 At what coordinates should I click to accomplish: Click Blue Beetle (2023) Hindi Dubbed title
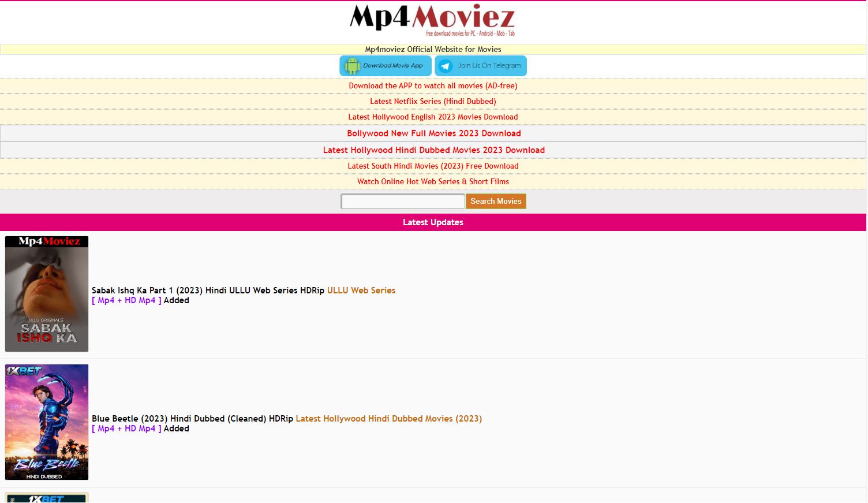click(x=192, y=419)
